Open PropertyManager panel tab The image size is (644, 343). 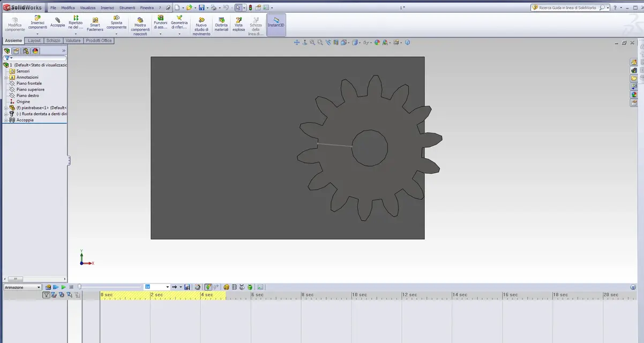[16, 51]
